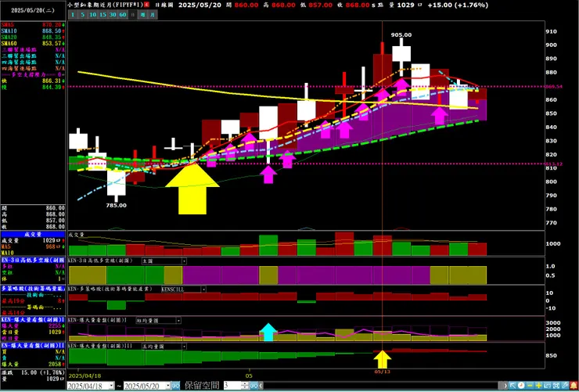Click the 最高19分 score row
This screenshot has height=392, width=579.
(x=33, y=301)
